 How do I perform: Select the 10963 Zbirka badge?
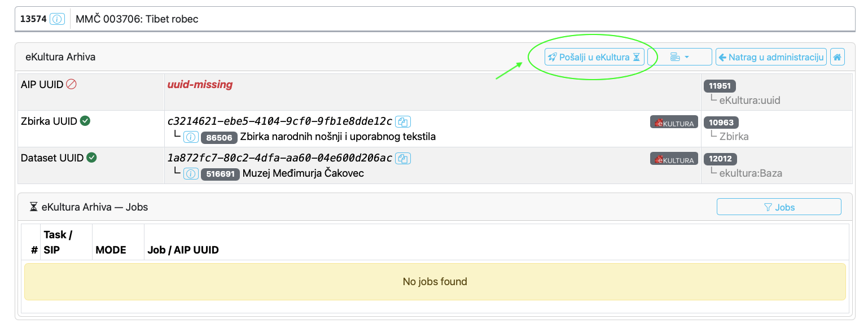point(721,123)
